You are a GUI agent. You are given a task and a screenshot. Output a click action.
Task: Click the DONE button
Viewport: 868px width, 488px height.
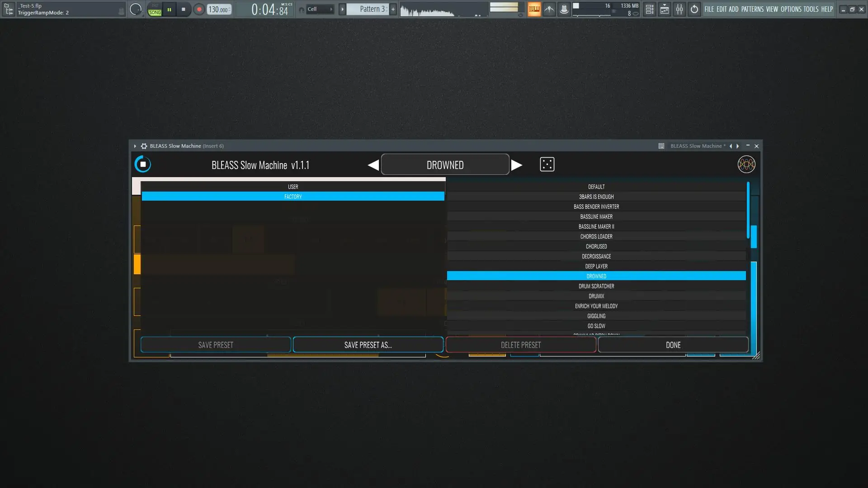[673, 345]
